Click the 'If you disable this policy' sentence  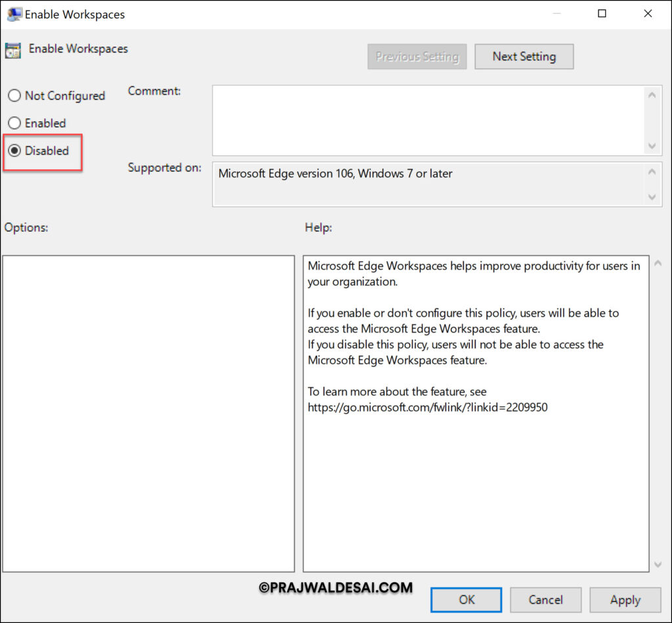[x=455, y=352]
